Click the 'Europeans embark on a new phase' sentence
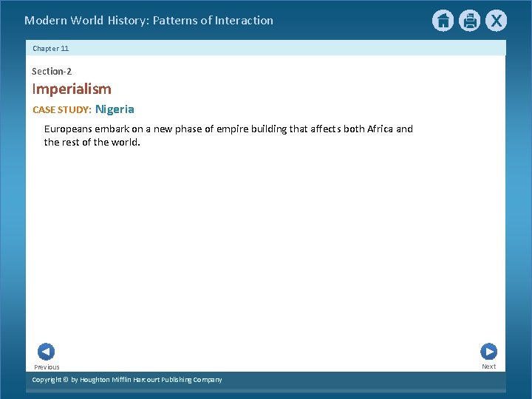Viewport: 532px width, 399px height. point(228,135)
